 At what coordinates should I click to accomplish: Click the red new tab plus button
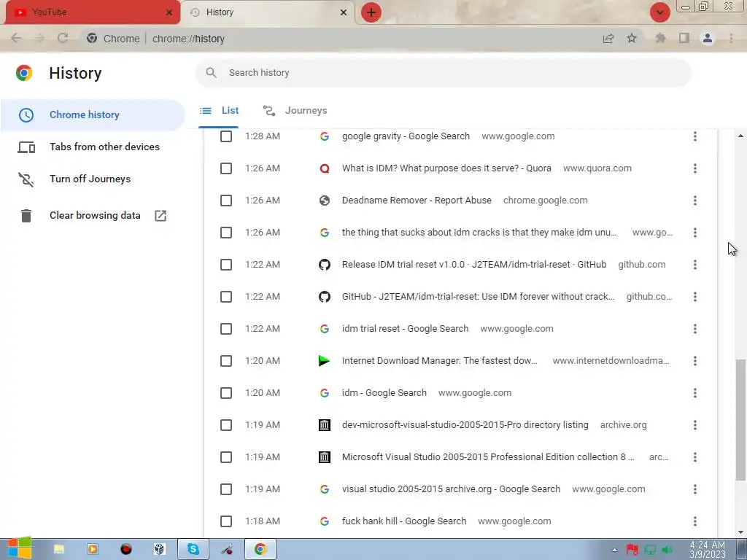tap(371, 12)
